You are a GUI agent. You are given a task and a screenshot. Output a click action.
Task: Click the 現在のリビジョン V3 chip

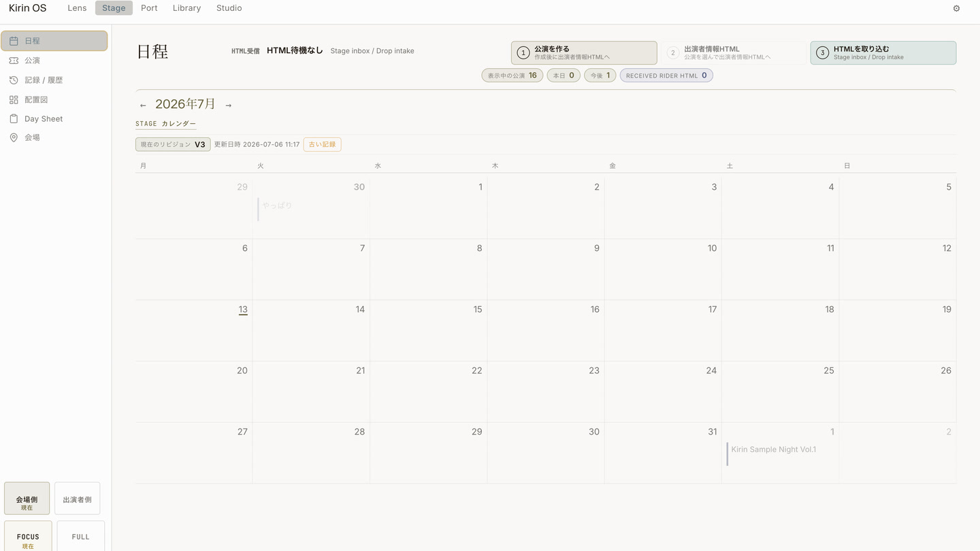pos(173,144)
